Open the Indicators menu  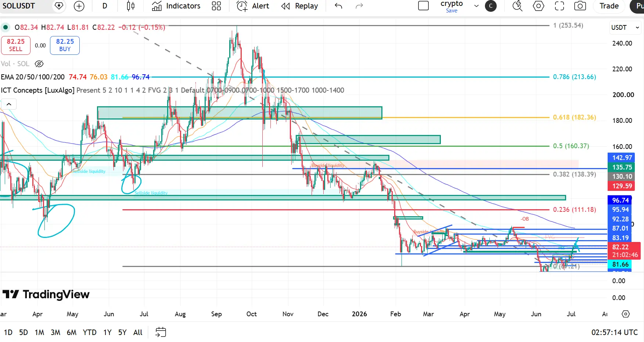(176, 6)
